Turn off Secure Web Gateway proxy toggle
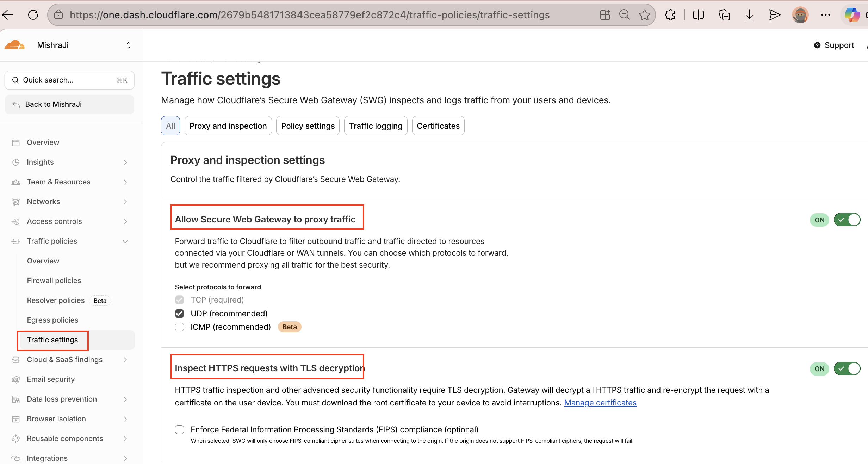 847,220
